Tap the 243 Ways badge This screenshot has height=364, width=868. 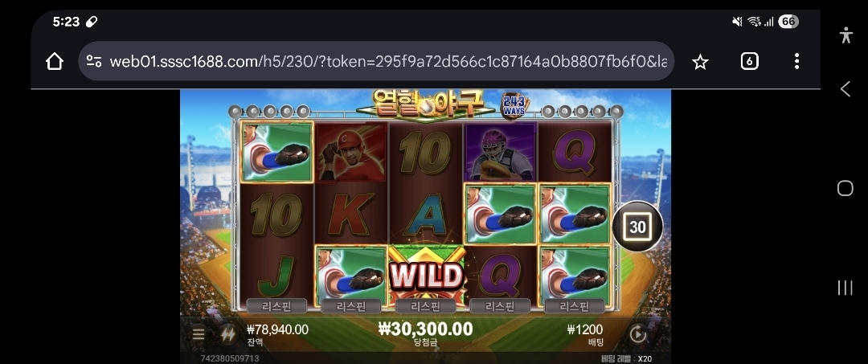(514, 105)
